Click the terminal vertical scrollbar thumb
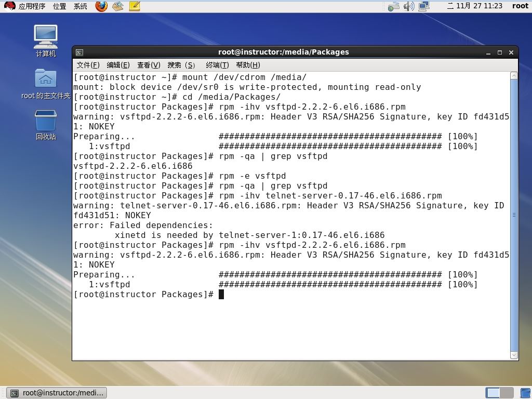The image size is (532, 399). pos(514,216)
